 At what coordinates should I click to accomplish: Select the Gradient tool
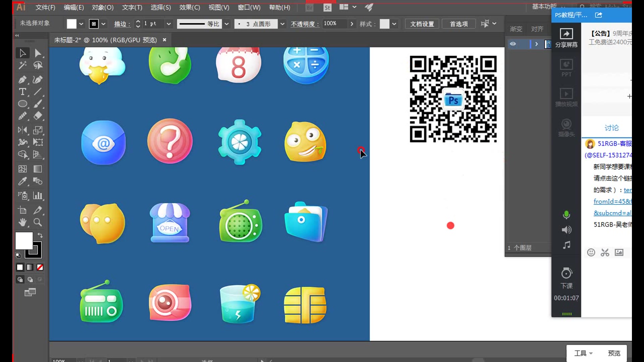tap(38, 169)
